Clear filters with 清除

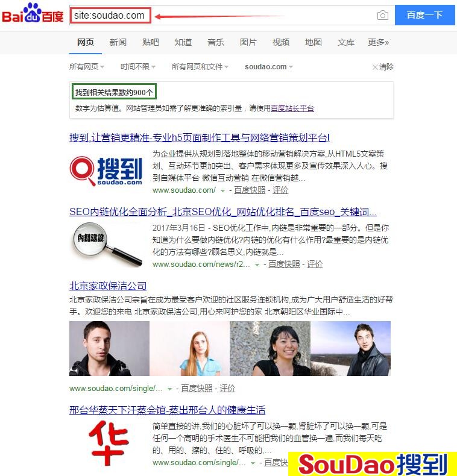383,67
